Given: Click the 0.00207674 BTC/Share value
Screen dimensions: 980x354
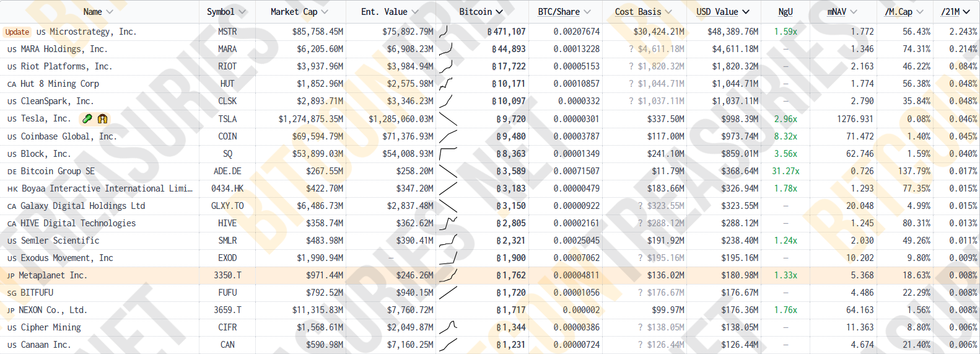Looking at the screenshot, I should (577, 32).
